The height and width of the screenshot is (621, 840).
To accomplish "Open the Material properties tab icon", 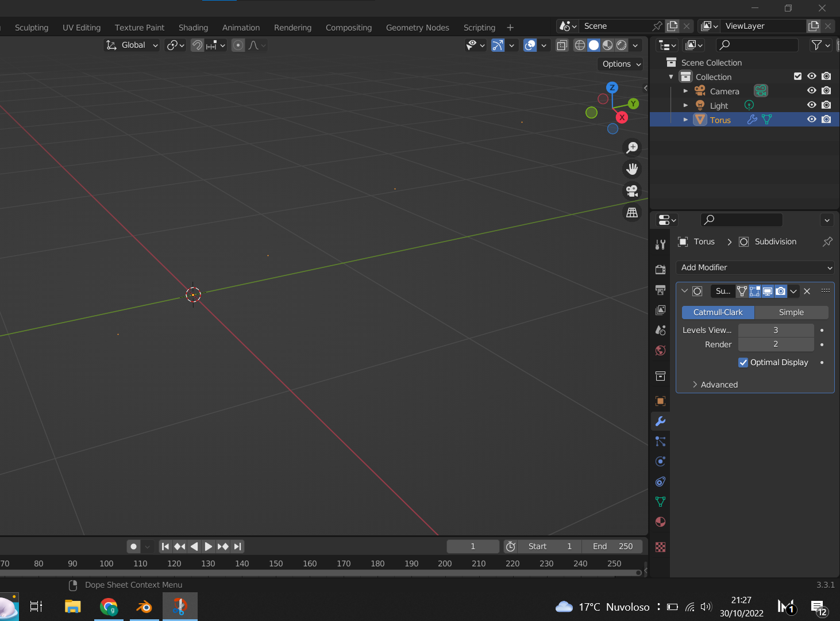I will coord(661,522).
